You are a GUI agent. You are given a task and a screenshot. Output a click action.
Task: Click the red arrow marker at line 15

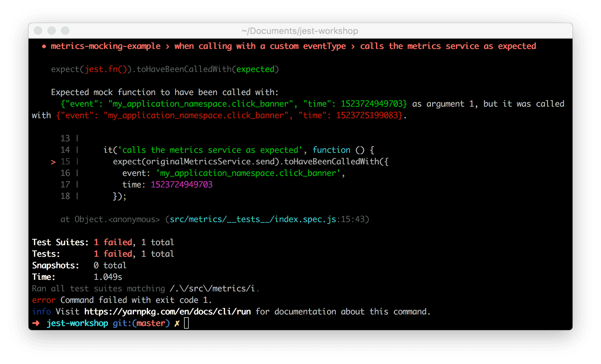53,162
